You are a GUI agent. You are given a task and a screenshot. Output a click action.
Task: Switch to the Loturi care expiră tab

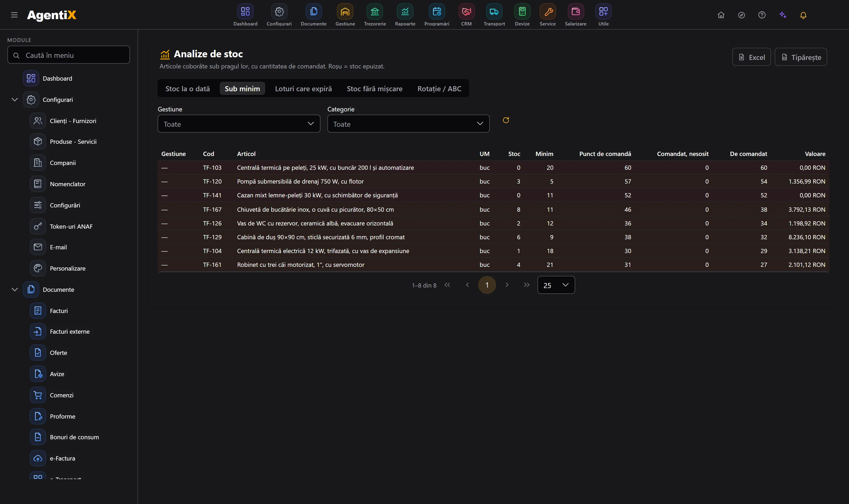click(x=303, y=88)
